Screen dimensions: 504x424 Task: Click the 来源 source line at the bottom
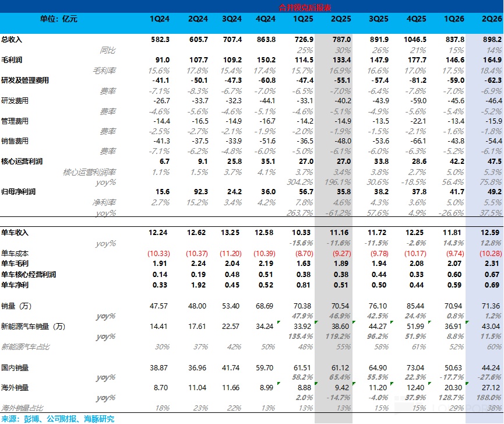click(x=58, y=419)
